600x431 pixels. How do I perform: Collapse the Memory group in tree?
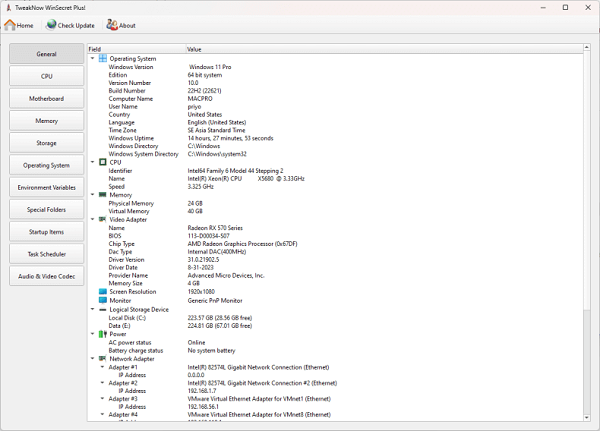coord(93,194)
